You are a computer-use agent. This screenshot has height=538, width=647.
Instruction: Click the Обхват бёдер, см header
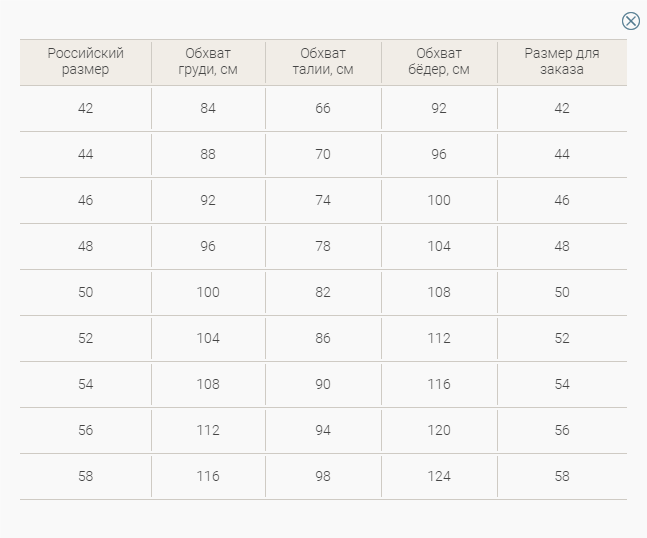439,61
